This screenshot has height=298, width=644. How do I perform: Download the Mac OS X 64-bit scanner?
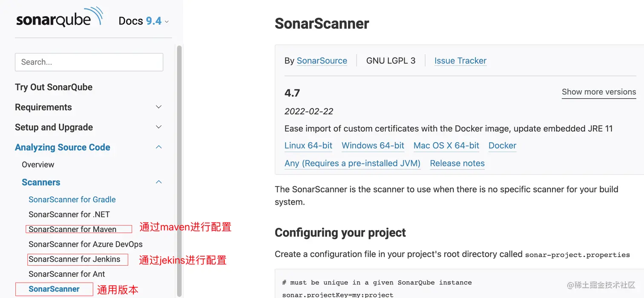[x=446, y=146]
